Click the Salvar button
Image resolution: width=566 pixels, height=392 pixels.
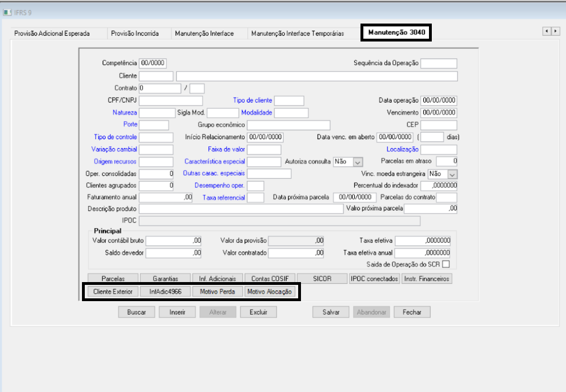point(331,312)
